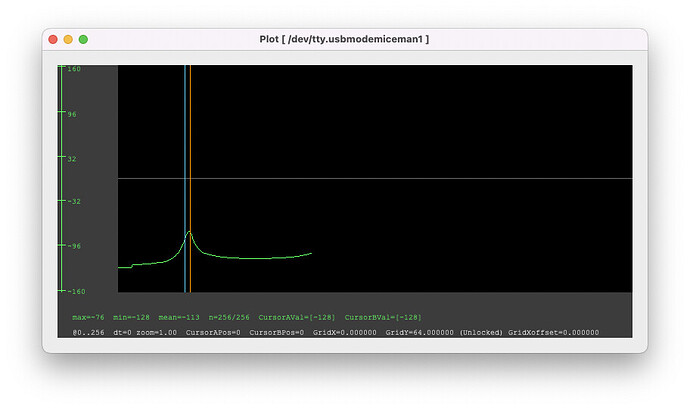
Task: Maximize the Plot window with green button
Action: (x=83, y=40)
